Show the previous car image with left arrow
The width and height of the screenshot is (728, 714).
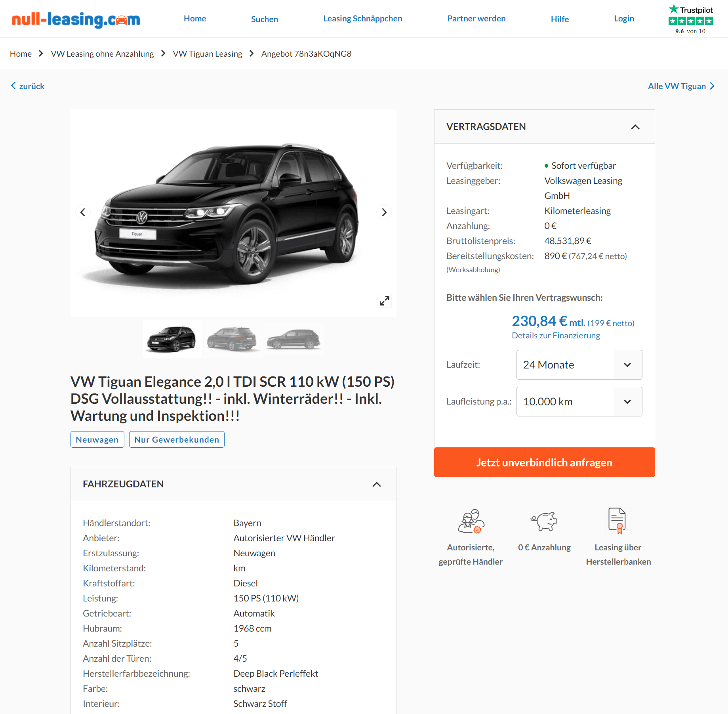83,212
